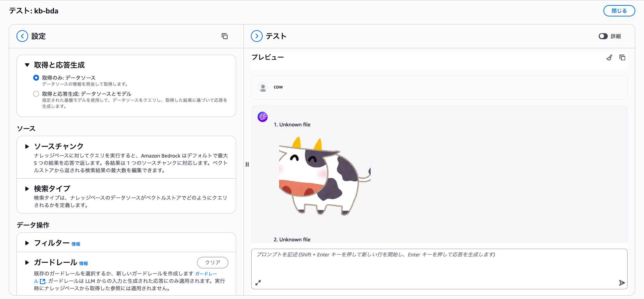The width and height of the screenshot is (644, 299).
Task: Click the テスト: kb-bda page title
Action: point(34,11)
